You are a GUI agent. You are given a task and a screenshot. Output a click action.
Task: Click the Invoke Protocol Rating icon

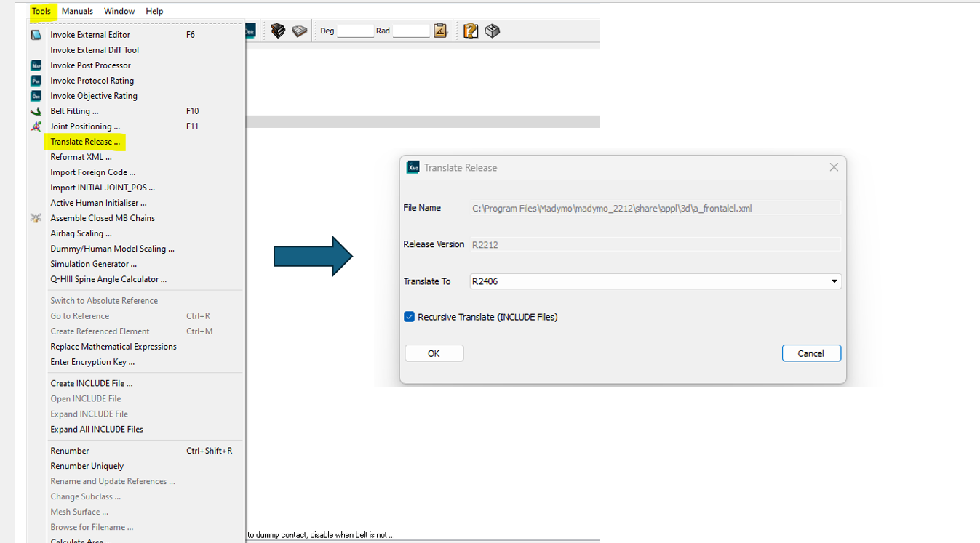(35, 80)
